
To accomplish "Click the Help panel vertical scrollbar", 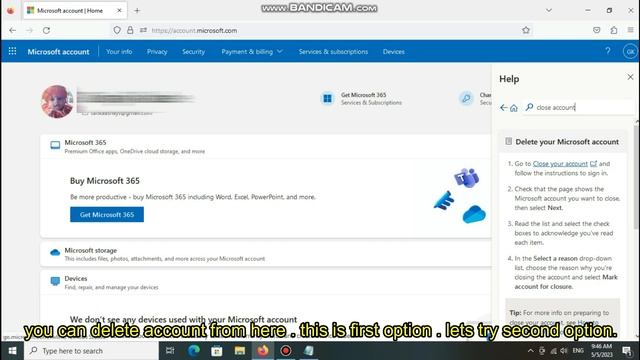I will coord(636,176).
